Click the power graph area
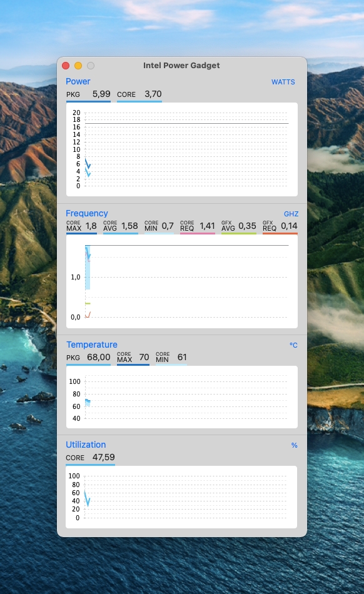Image resolution: width=364 pixels, height=594 pixels. click(x=182, y=149)
